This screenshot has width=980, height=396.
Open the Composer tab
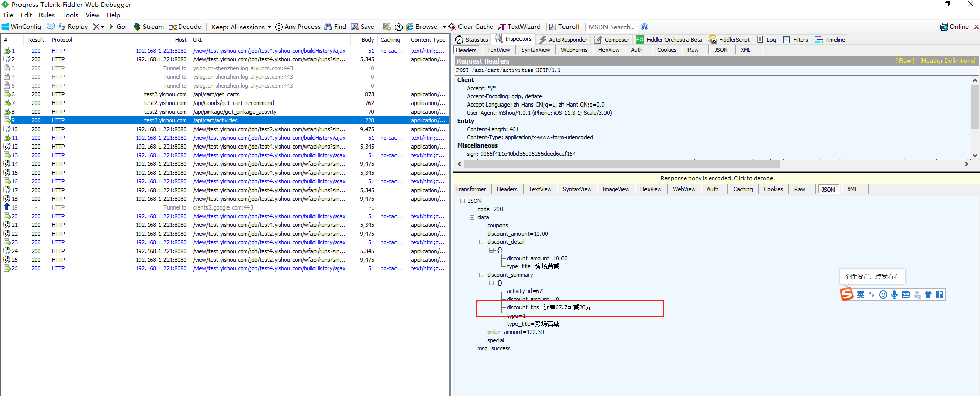pyautogui.click(x=612, y=39)
